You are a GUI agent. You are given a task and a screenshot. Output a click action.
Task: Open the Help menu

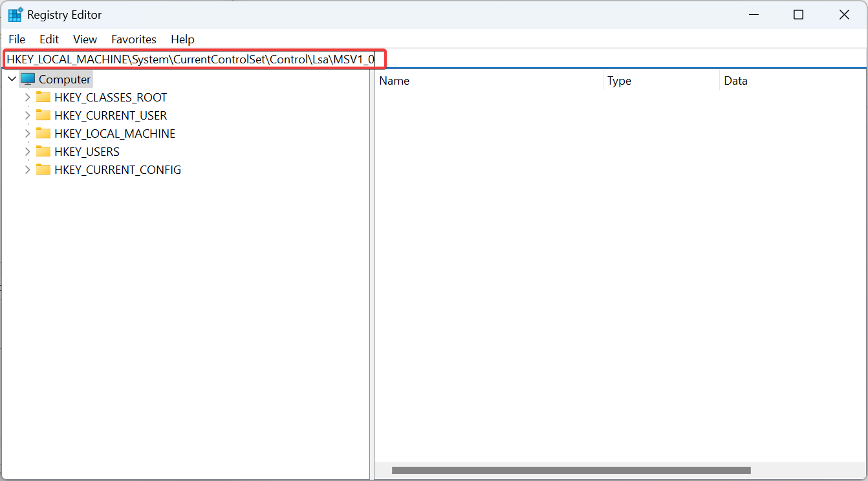point(182,39)
